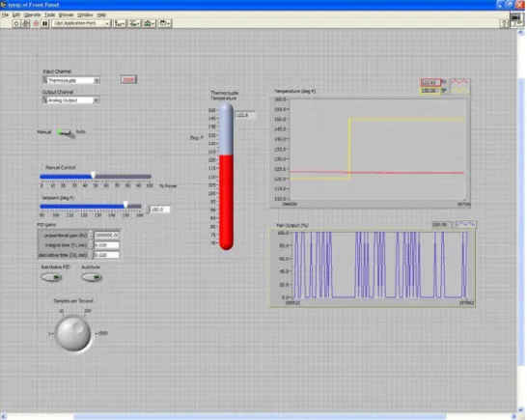Open the File menu

5,14
